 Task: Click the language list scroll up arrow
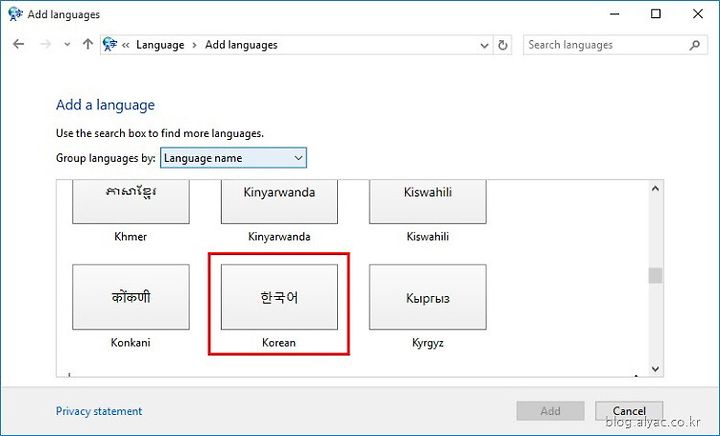click(x=655, y=189)
